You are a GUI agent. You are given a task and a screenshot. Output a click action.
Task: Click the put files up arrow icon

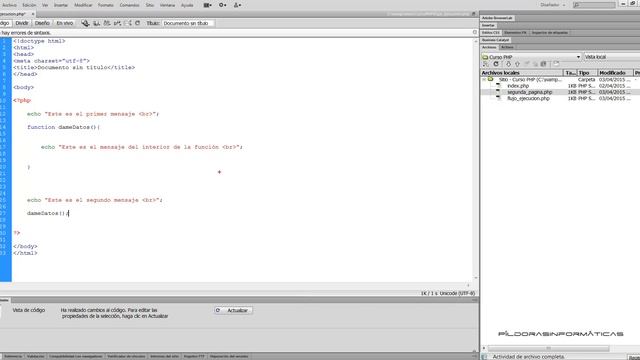(518, 64)
